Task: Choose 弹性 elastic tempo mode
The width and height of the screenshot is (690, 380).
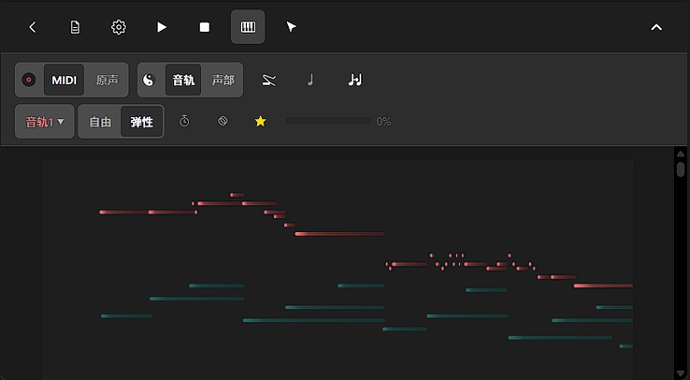Action: coord(142,122)
